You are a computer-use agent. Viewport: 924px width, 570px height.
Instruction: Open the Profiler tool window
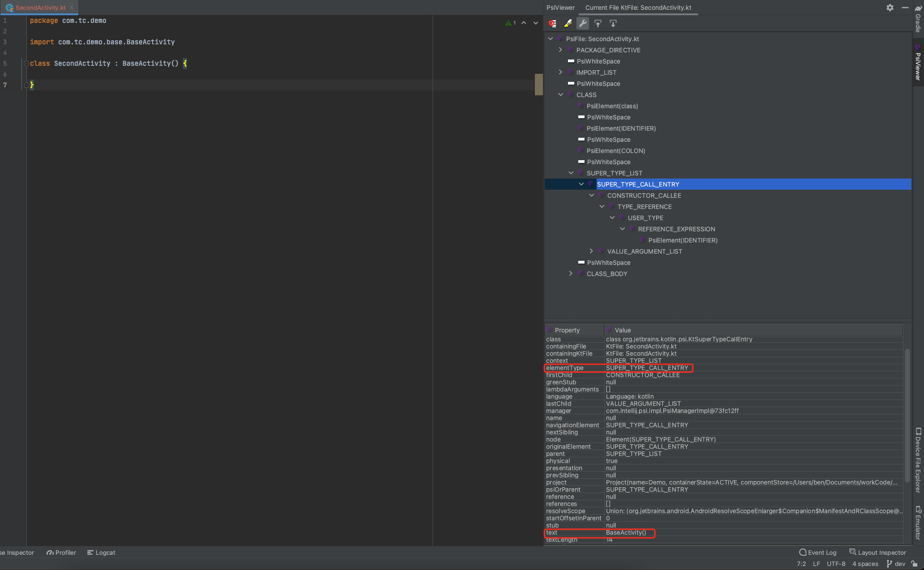coord(61,553)
